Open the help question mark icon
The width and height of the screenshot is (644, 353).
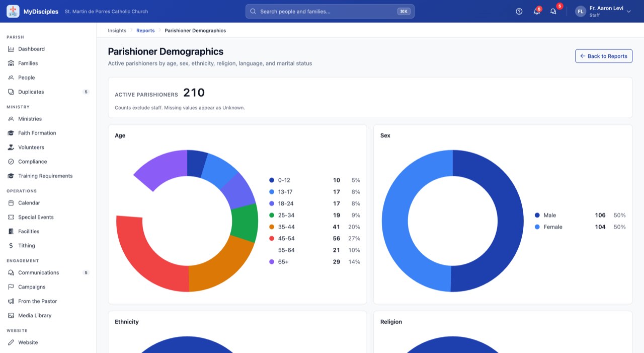519,11
